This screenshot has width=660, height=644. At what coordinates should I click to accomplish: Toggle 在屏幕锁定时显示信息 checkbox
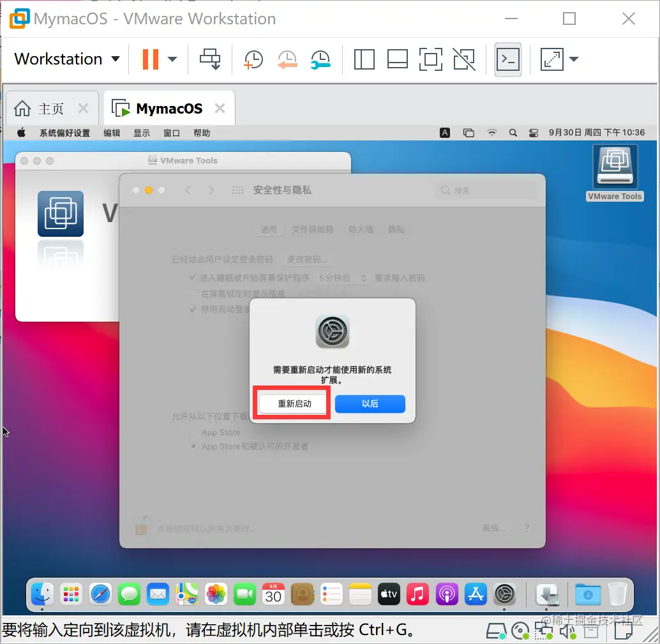(193, 294)
